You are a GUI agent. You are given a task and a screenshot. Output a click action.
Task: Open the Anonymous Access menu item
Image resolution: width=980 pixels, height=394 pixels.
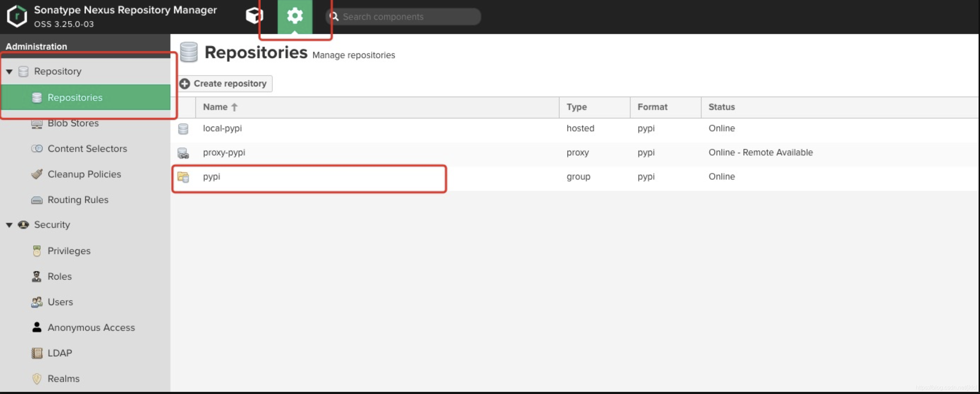point(91,328)
